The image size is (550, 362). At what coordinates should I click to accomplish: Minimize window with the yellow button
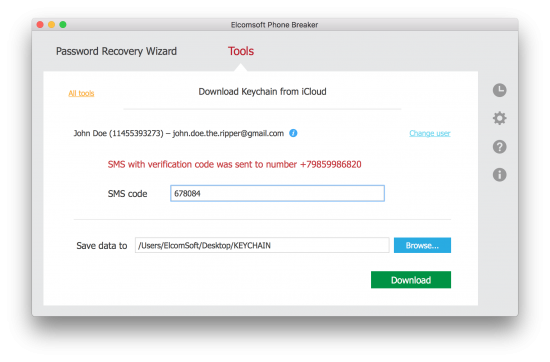[51, 25]
